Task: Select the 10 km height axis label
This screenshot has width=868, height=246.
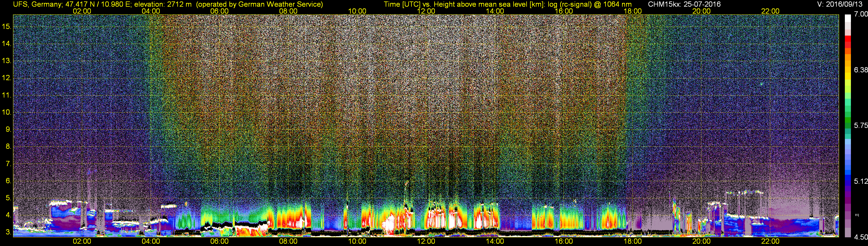Action: point(6,112)
